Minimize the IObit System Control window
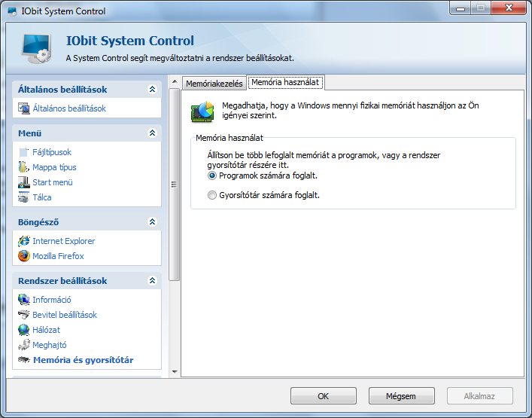Image resolution: width=532 pixels, height=418 pixels. pyautogui.click(x=461, y=8)
